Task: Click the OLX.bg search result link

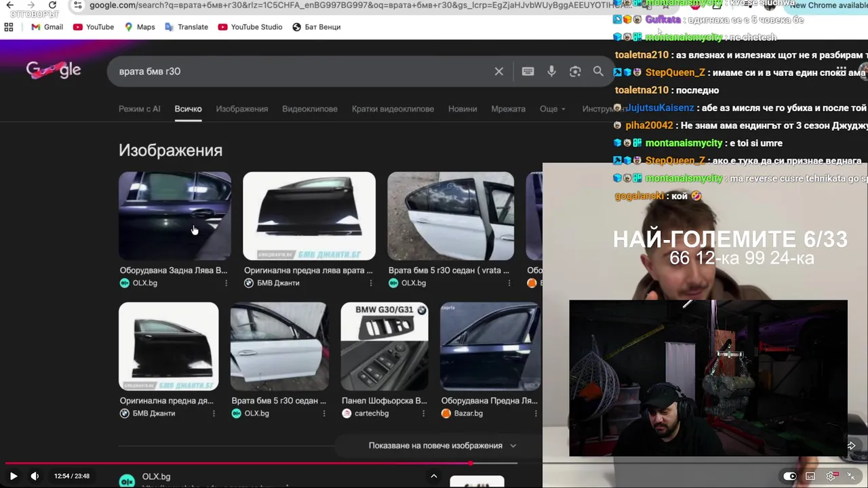Action: click(x=156, y=476)
